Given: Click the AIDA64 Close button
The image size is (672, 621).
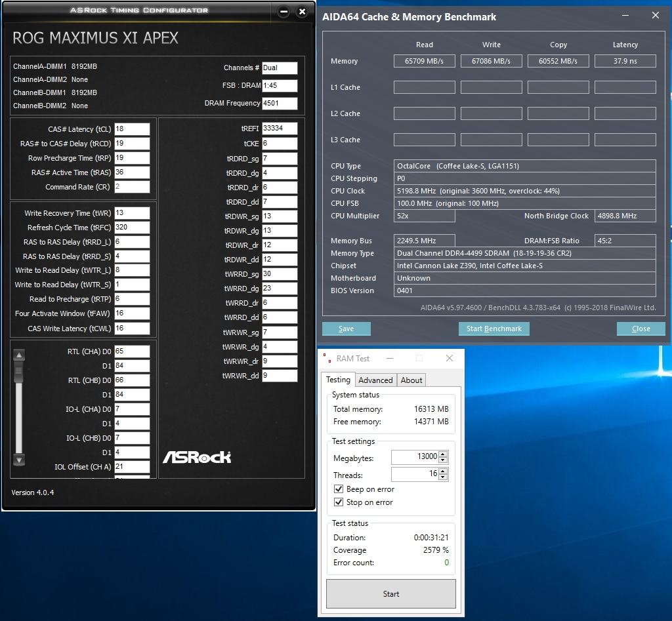Looking at the screenshot, I should [641, 329].
